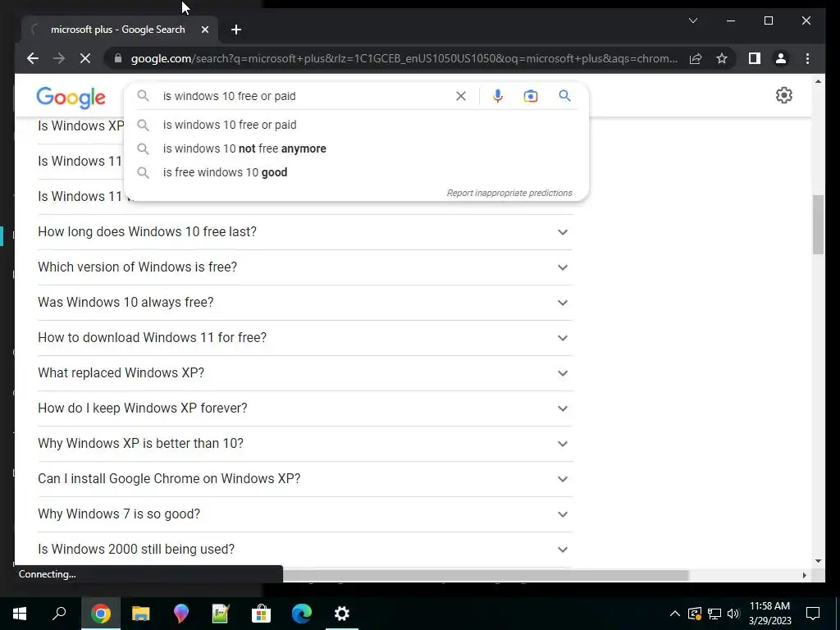Open Windows taskbar search
The width and height of the screenshot is (840, 630).
tap(59, 614)
